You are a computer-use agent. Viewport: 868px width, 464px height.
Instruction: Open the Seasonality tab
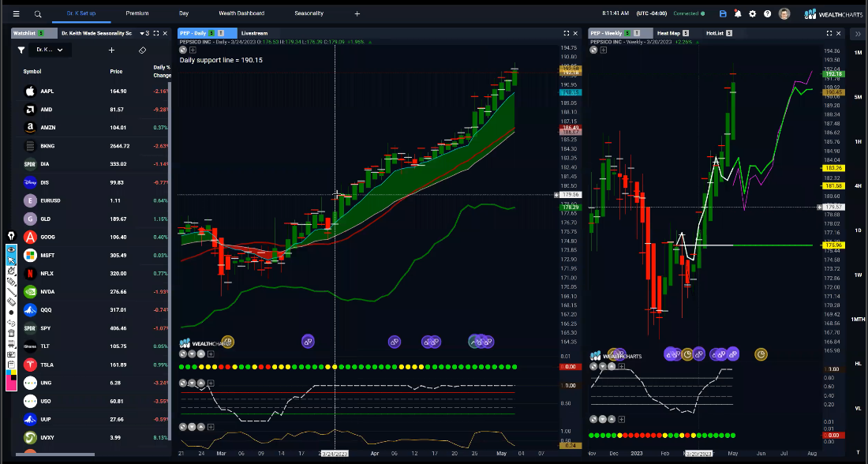click(309, 13)
